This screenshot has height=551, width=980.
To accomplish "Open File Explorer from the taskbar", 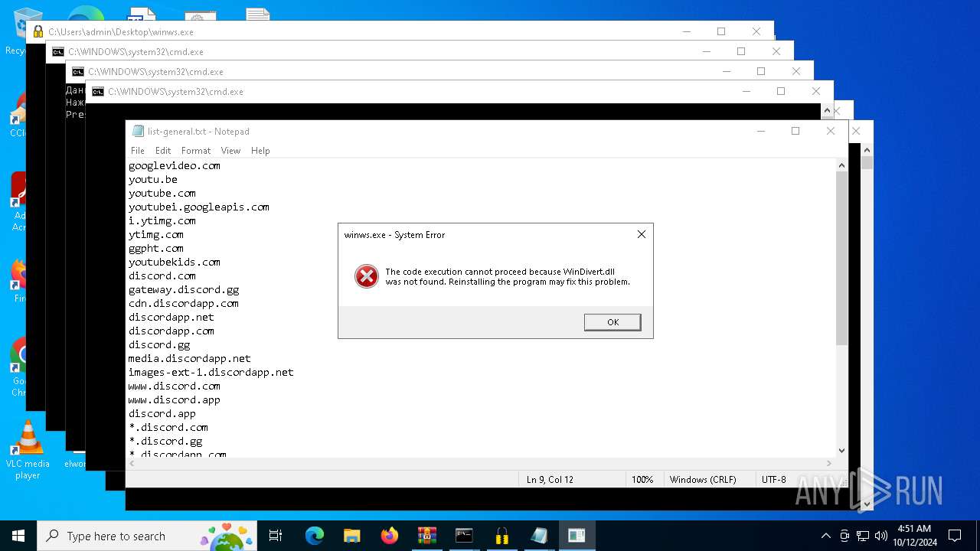I will point(351,536).
